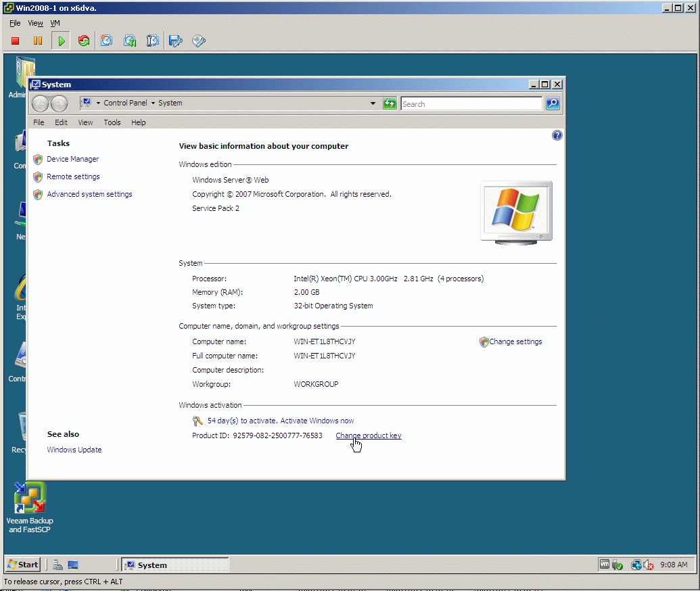Click the System breadcrumb
The width and height of the screenshot is (700, 591).
pyautogui.click(x=170, y=103)
